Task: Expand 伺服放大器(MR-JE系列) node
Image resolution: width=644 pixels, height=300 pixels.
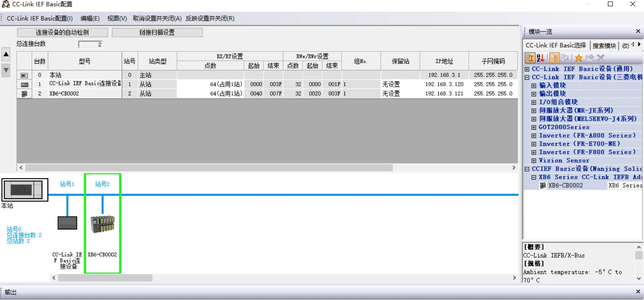Action: click(x=534, y=111)
